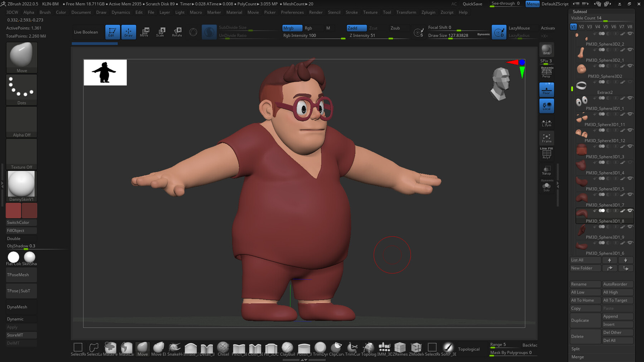
Task: Toggle the Floor grid icon
Action: point(546,90)
